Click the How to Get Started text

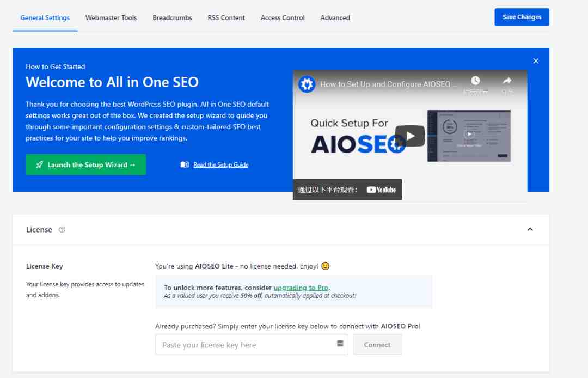pos(56,66)
